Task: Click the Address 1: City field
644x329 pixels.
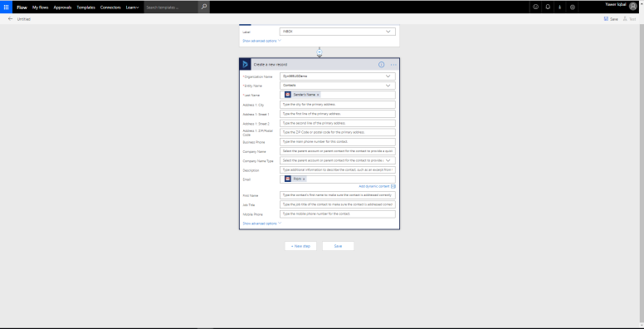Action: pyautogui.click(x=338, y=105)
